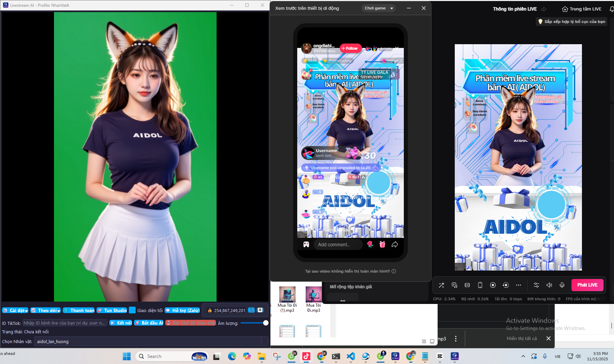Click the Bắt đầu AI button
This screenshot has width=614, height=364.
pos(149,323)
